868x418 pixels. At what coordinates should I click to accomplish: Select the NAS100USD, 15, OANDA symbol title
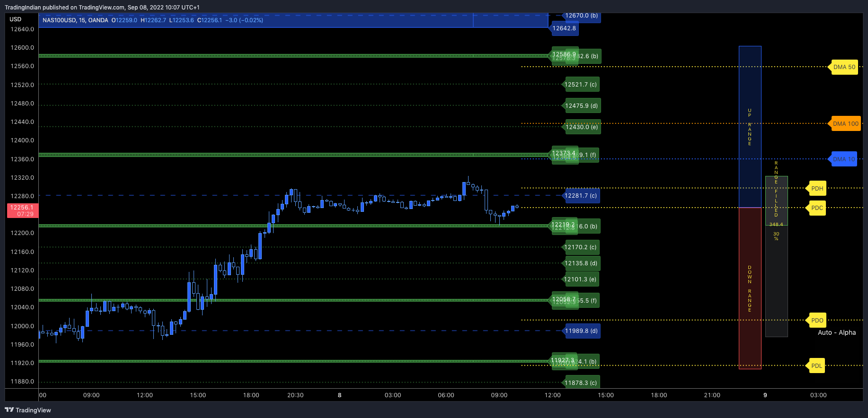(x=75, y=20)
